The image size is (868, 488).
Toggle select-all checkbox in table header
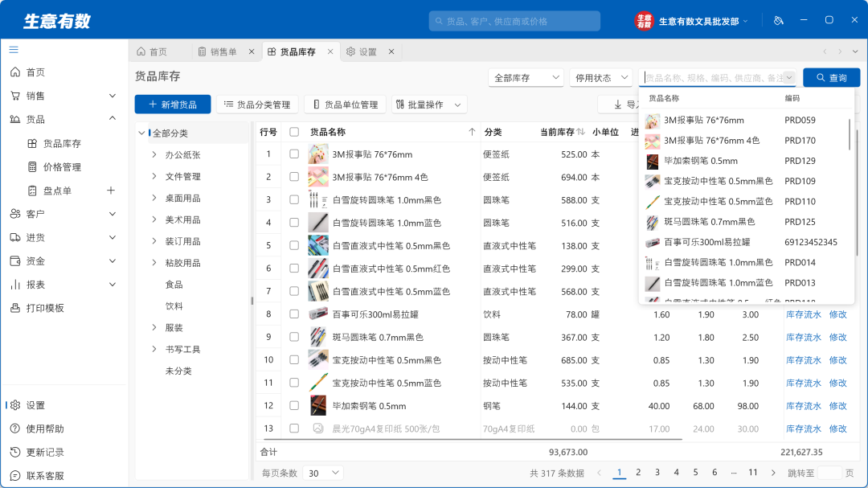tap(294, 132)
